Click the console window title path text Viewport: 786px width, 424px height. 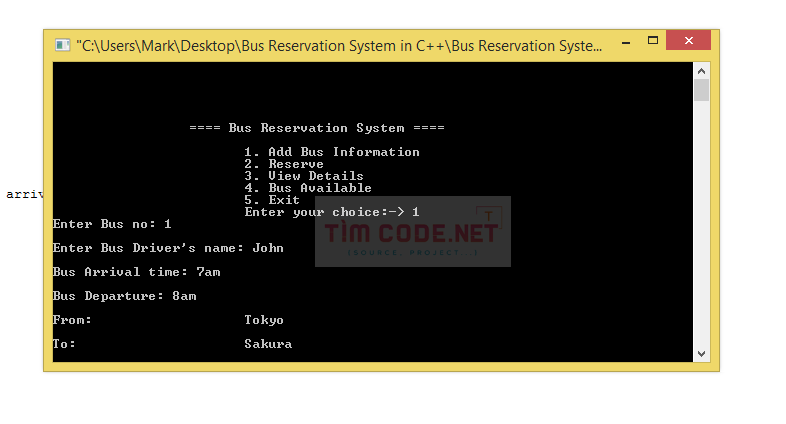339,46
